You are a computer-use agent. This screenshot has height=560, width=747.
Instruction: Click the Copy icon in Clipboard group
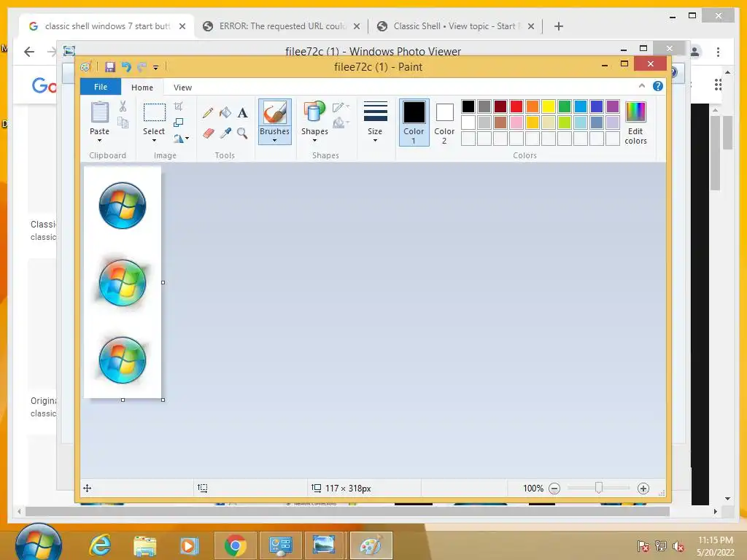coord(123,123)
